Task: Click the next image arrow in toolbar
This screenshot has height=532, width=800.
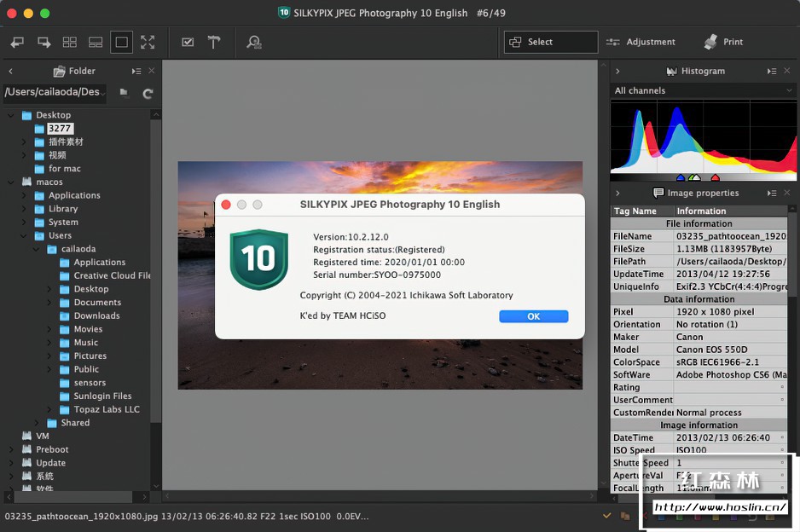Action: click(43, 42)
